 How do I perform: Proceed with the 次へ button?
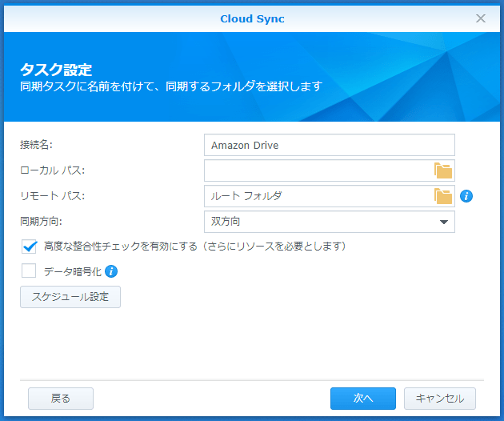tap(363, 399)
